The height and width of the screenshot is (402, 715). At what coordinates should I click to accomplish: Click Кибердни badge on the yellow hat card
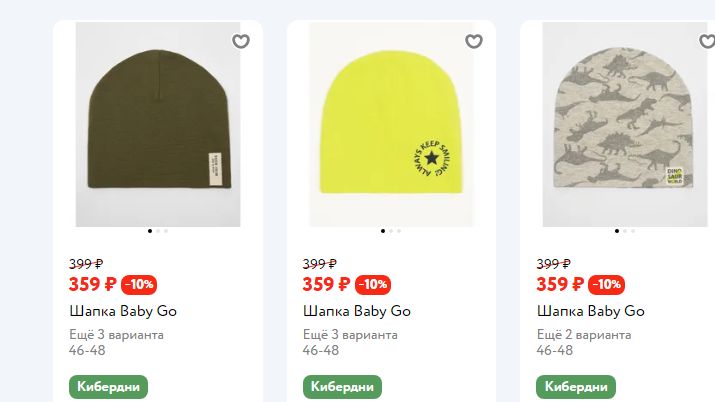[342, 387]
